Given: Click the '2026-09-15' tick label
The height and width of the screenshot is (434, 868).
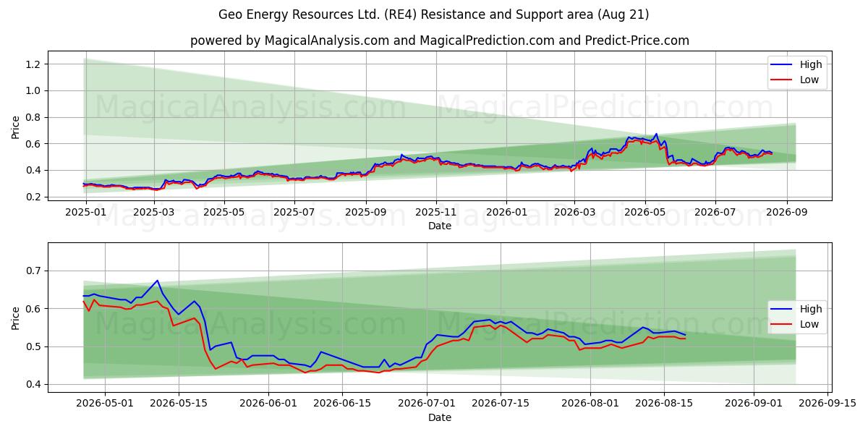Looking at the screenshot, I should pos(827,404).
